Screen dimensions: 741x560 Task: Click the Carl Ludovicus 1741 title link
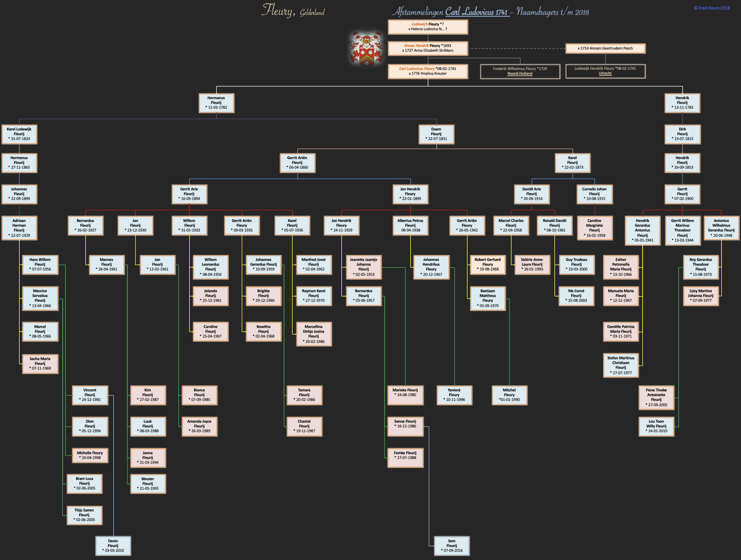(x=477, y=12)
